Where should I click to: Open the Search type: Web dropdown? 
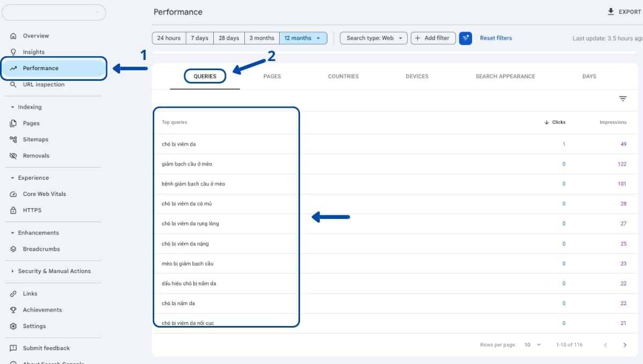pyautogui.click(x=374, y=38)
